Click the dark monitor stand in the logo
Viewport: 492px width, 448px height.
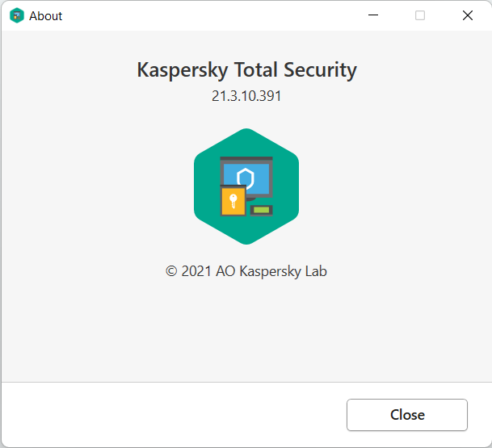[x=252, y=198]
